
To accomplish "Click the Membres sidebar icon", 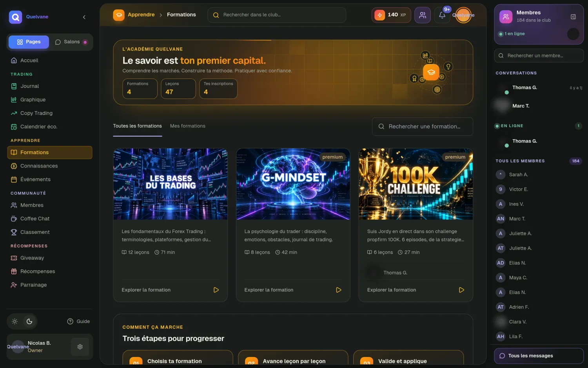I will tap(14, 205).
